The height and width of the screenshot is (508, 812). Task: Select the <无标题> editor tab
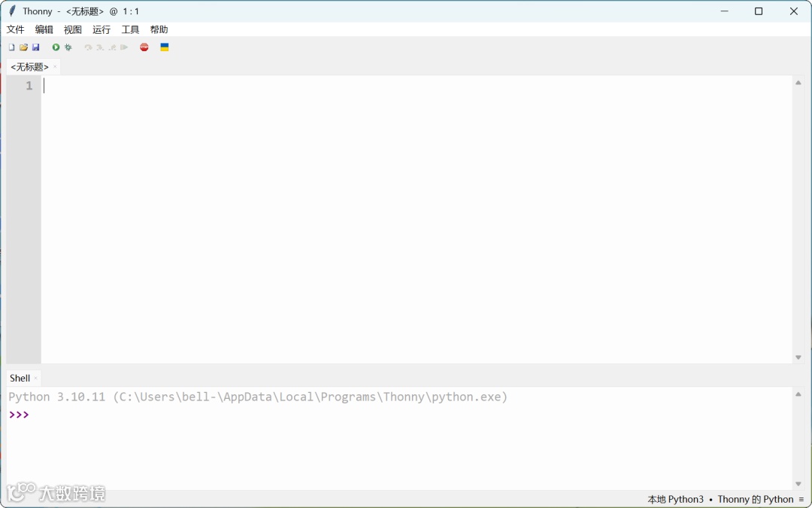[29, 67]
